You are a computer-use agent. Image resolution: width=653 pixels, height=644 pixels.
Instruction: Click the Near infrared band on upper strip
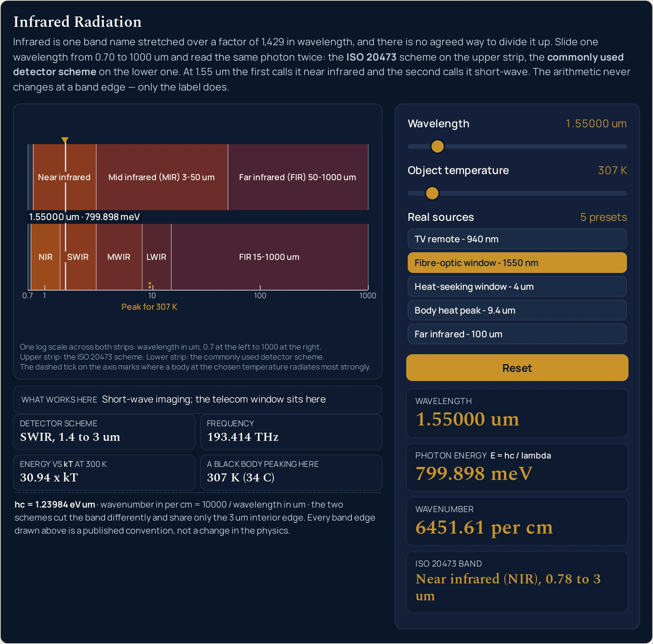64,177
